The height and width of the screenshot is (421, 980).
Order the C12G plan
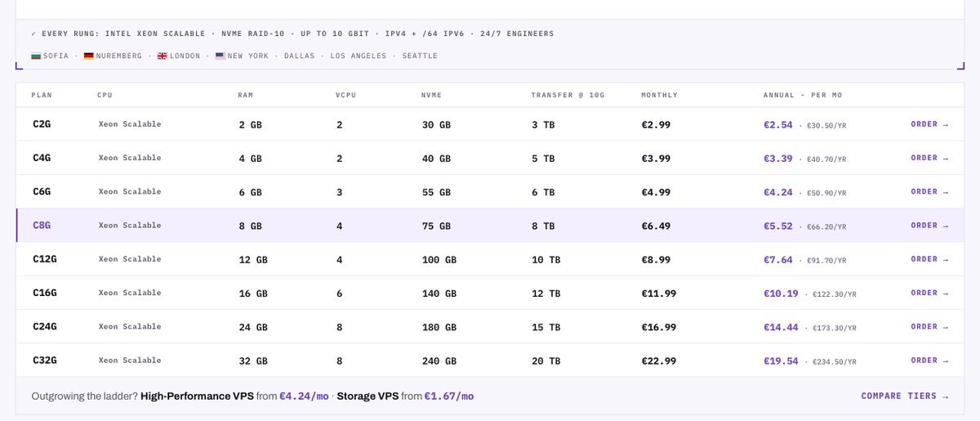point(929,258)
